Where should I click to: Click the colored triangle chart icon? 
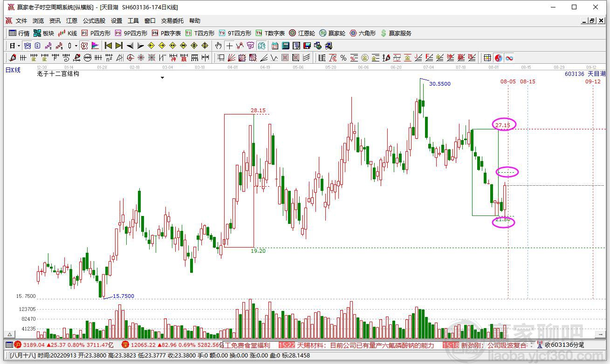click(x=95, y=46)
